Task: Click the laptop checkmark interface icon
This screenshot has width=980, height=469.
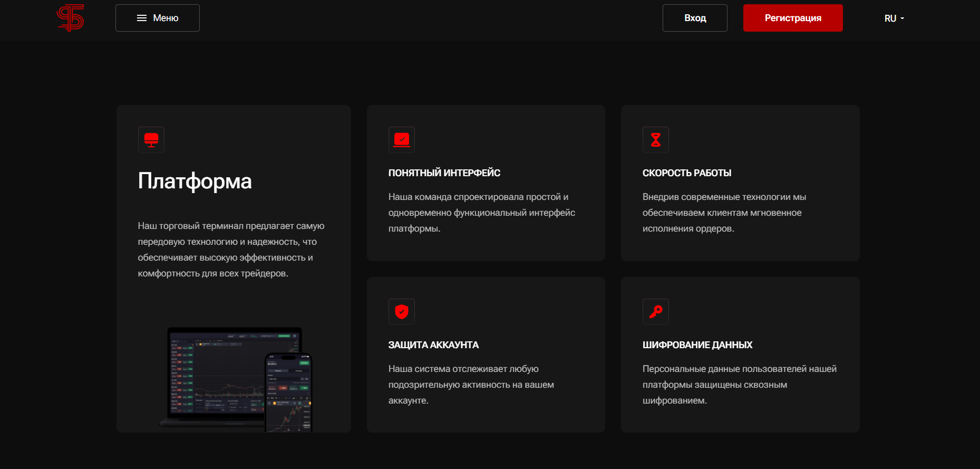Action: 402,140
